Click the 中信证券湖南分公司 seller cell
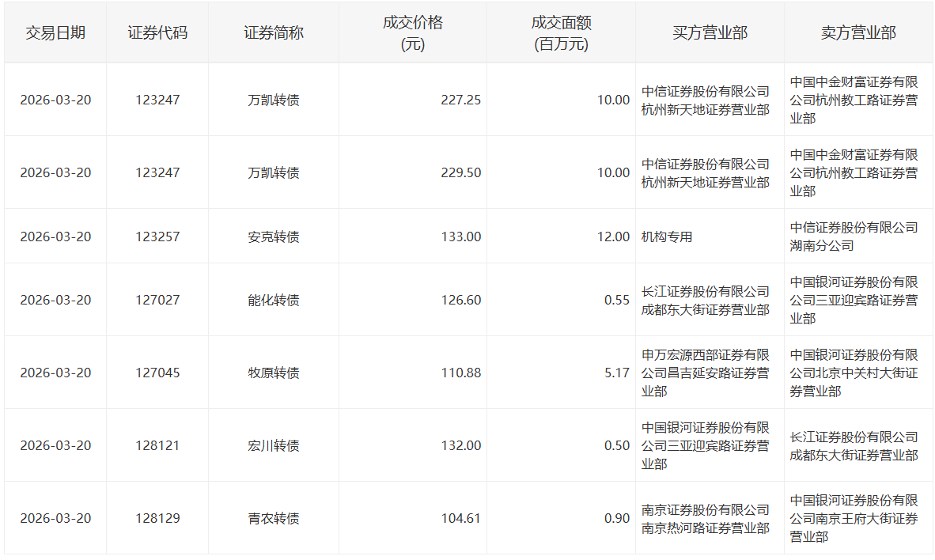 (x=854, y=236)
